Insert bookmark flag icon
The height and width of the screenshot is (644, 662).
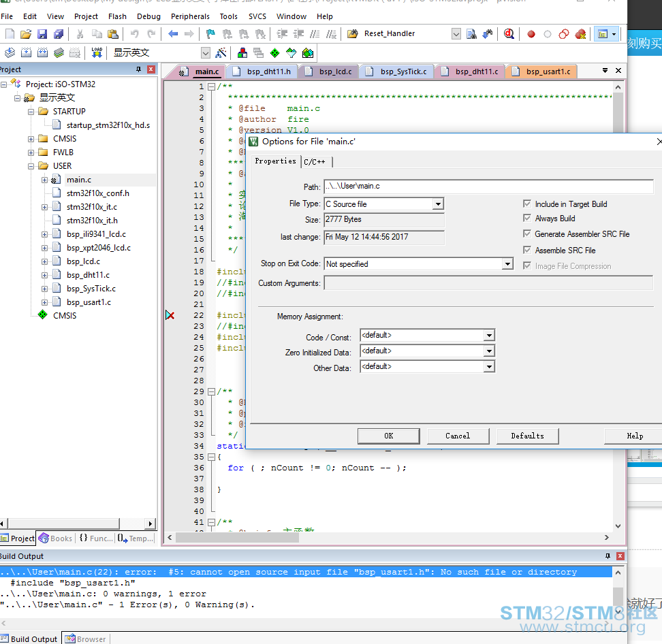point(210,34)
